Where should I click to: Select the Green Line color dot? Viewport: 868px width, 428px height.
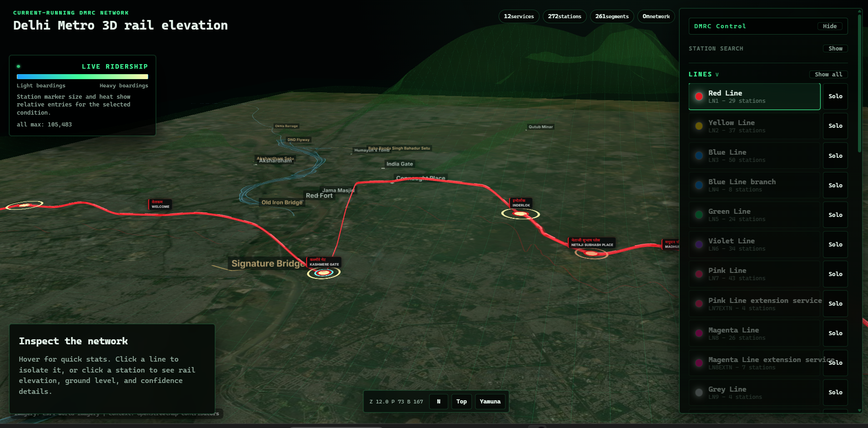click(x=699, y=215)
